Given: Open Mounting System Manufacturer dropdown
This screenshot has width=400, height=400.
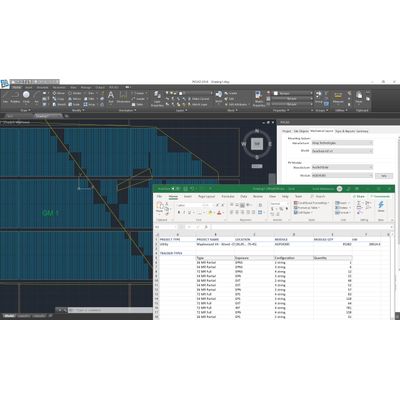Looking at the screenshot, I should [342, 143].
